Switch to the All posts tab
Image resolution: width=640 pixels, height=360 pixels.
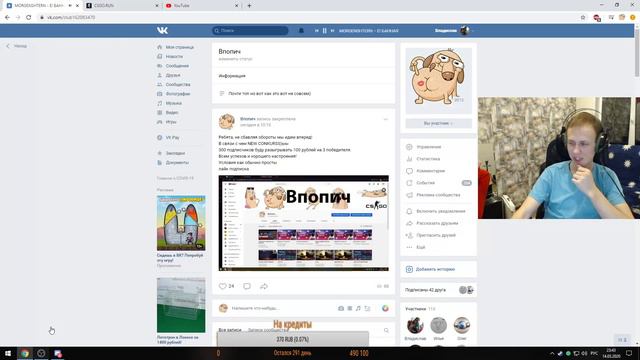[x=230, y=330]
